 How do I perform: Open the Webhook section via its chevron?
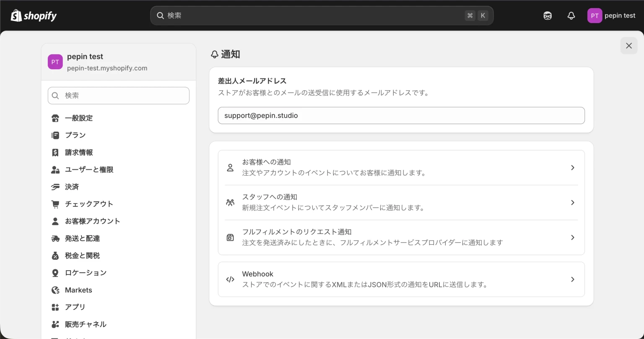click(x=572, y=279)
